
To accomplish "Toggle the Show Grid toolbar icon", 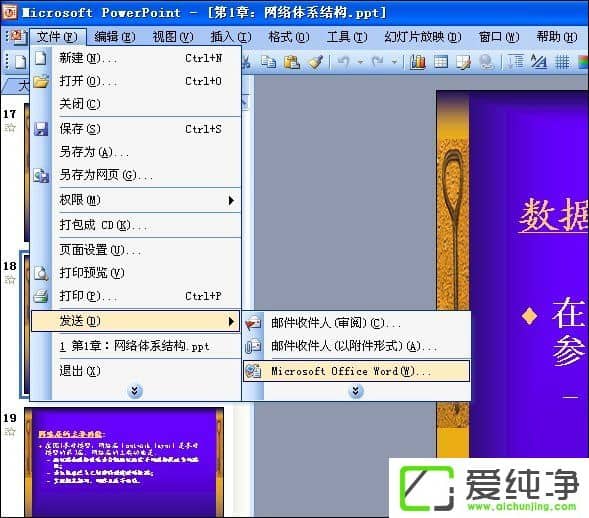I will 562,62.
